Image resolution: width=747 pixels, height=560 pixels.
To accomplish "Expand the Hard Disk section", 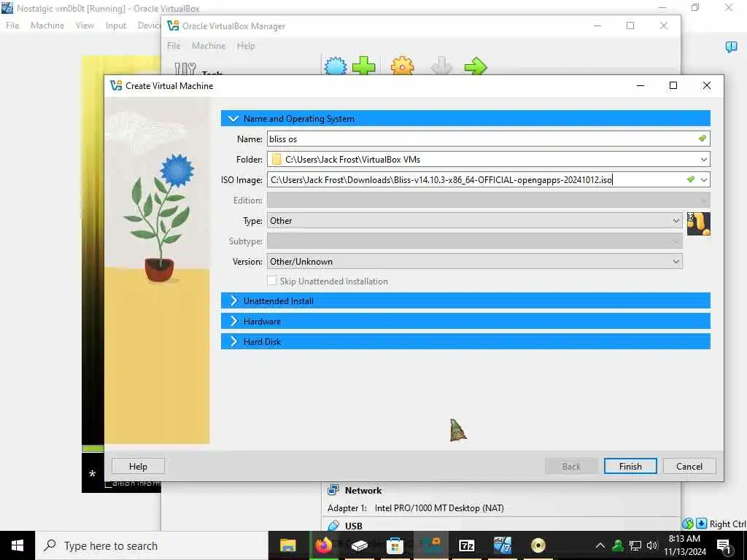I will [x=465, y=342].
